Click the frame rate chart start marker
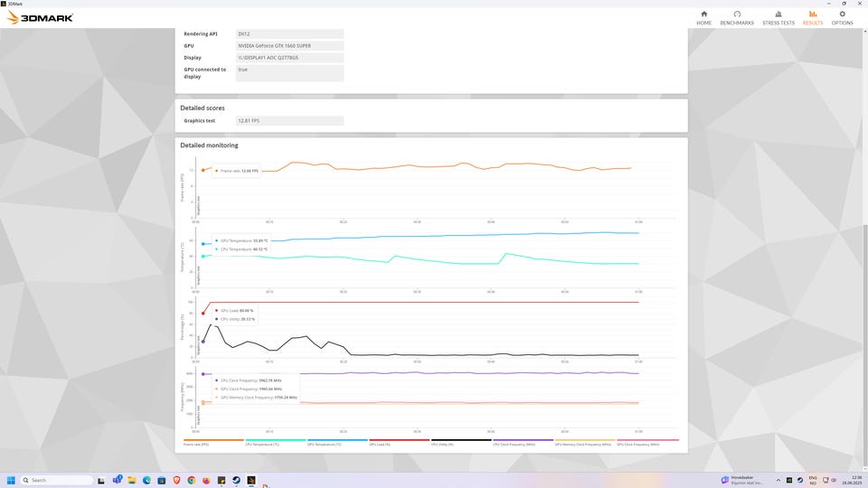Image resolution: width=868 pixels, height=488 pixels. click(x=203, y=171)
